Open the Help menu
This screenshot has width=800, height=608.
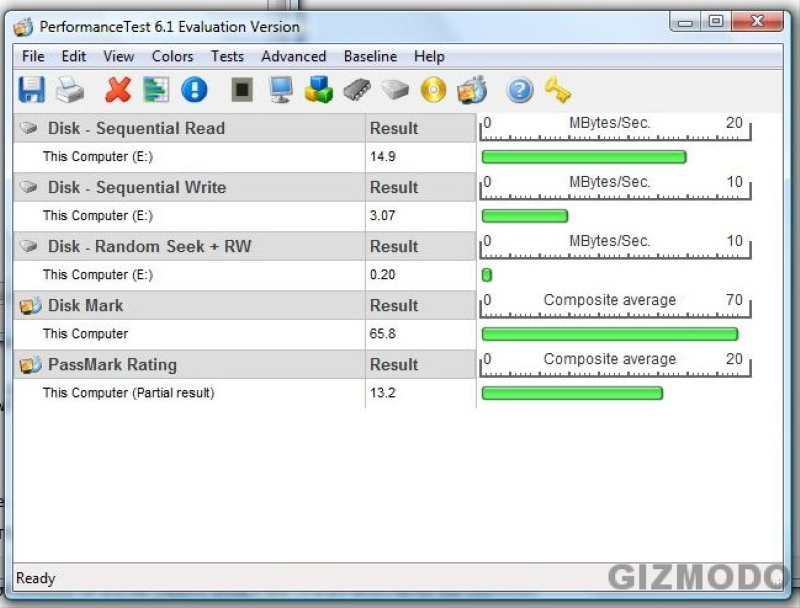tap(429, 56)
